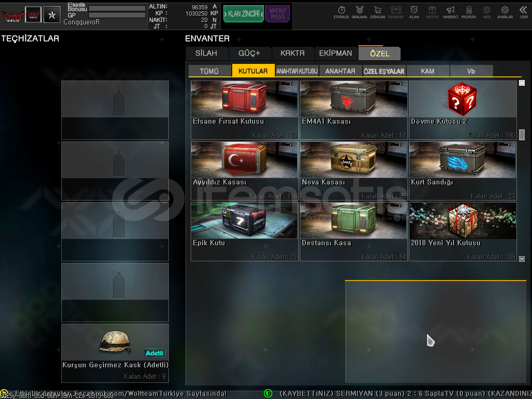Click the ENVANTER heading
This screenshot has height=399, width=532.
point(207,38)
